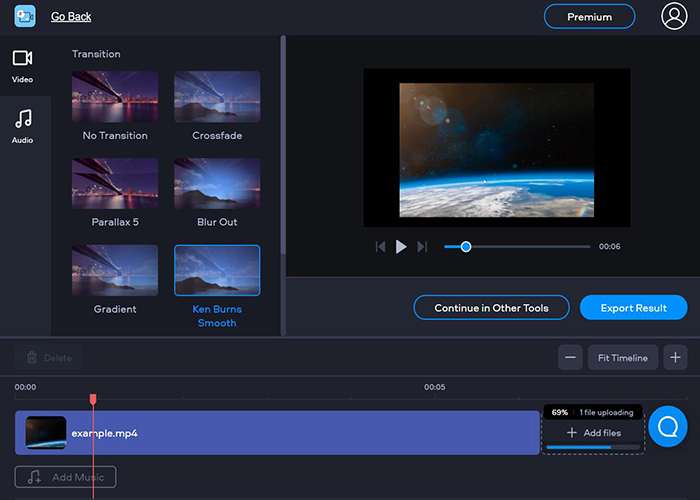Select the example.mp4 clip on timeline

(277, 433)
